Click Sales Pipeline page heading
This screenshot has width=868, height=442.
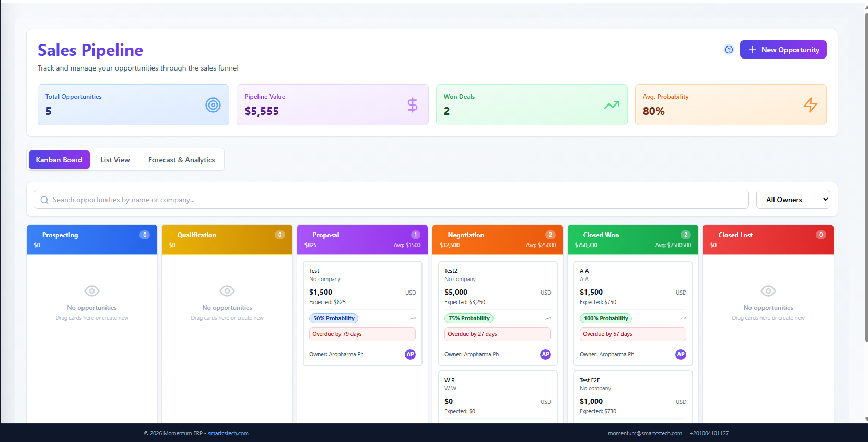pyautogui.click(x=90, y=50)
